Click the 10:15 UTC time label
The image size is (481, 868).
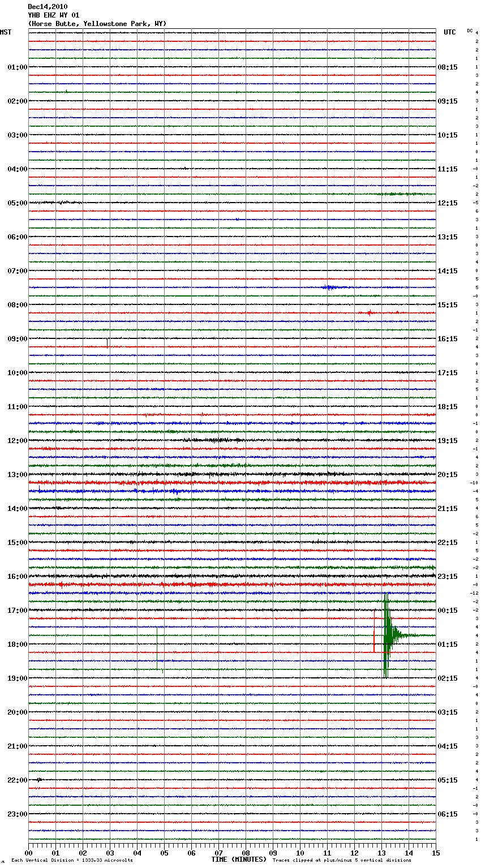(x=448, y=135)
